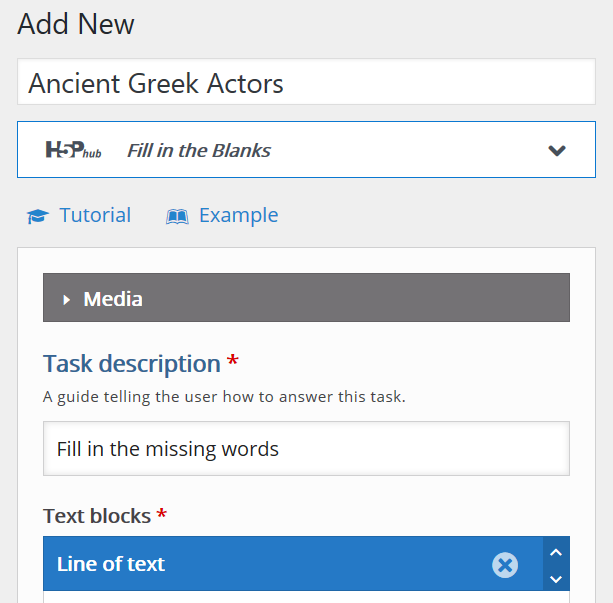Click the Media disclosure triangle
Image resolution: width=613 pixels, height=603 pixels.
66,300
